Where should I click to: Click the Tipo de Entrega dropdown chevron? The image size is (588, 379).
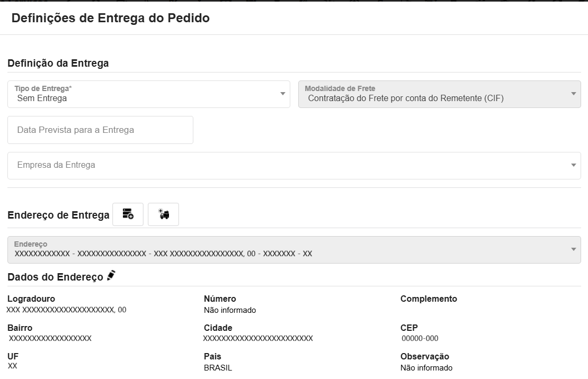pos(282,94)
